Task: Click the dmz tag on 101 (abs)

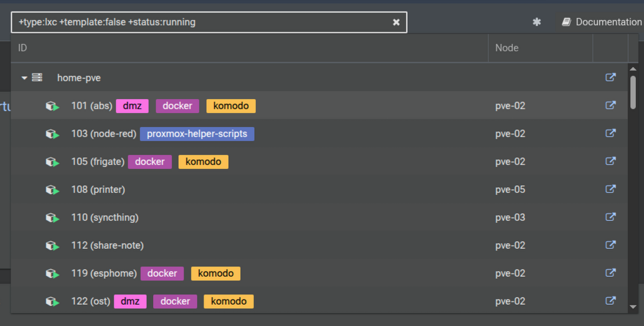Action: point(132,106)
